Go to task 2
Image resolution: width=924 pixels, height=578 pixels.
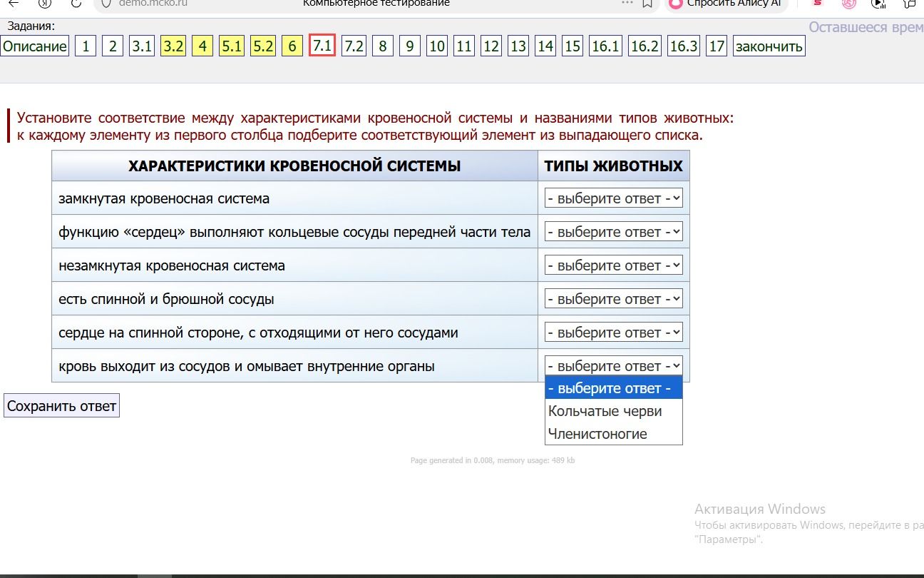click(113, 47)
